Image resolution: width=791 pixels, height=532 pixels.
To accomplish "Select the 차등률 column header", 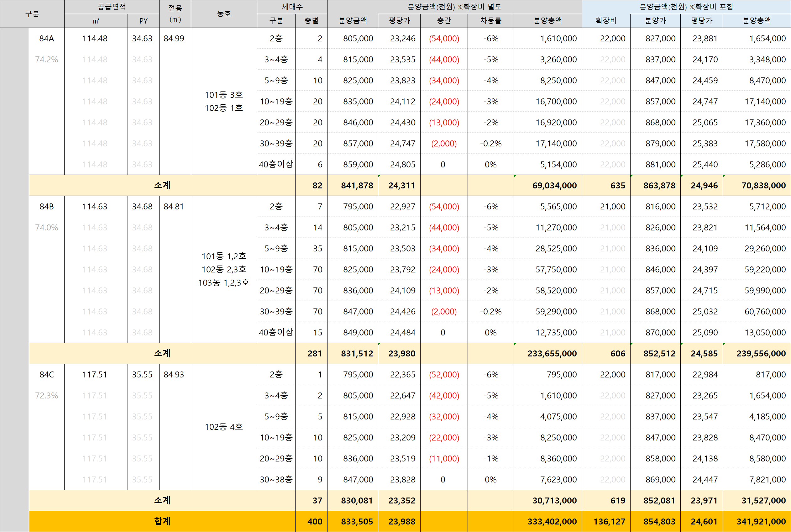I will coord(490,21).
